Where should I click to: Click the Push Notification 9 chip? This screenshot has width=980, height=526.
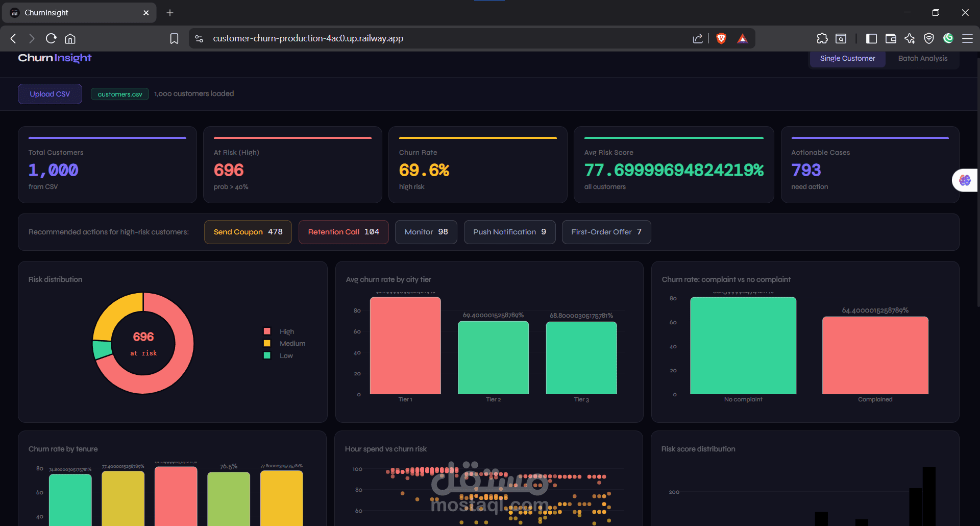point(509,232)
